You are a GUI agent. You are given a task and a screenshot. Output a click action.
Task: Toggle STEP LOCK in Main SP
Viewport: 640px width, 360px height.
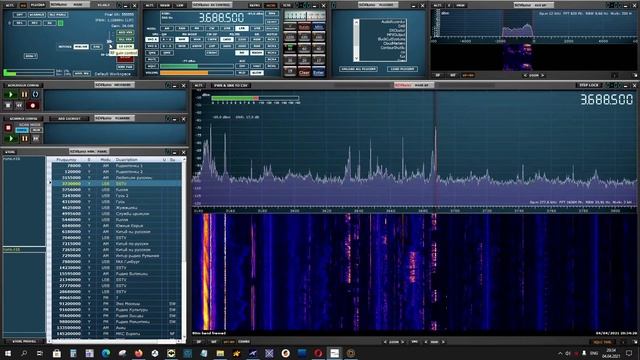[x=589, y=85]
